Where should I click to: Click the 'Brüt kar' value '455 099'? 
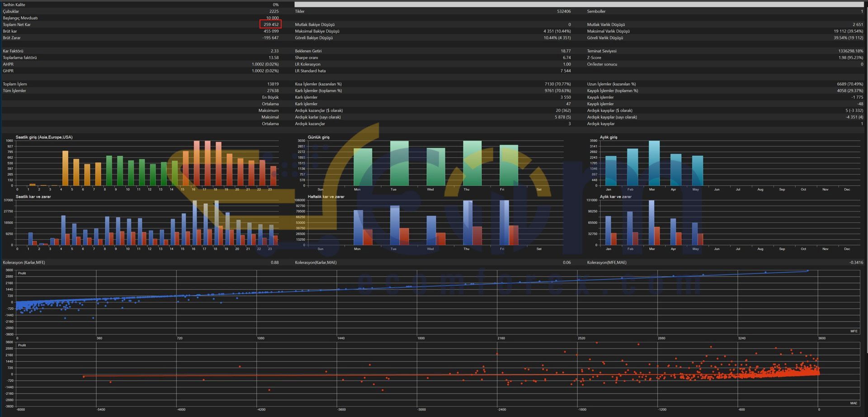pos(271,31)
